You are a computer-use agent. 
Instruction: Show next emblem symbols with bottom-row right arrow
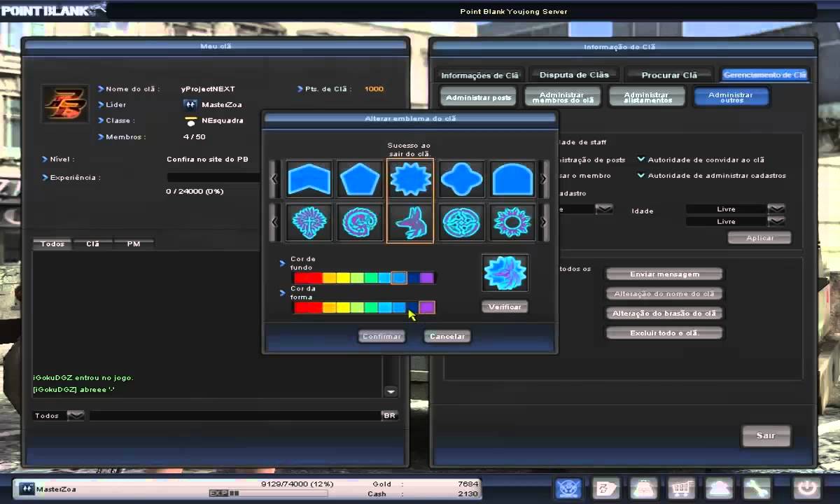(x=544, y=222)
